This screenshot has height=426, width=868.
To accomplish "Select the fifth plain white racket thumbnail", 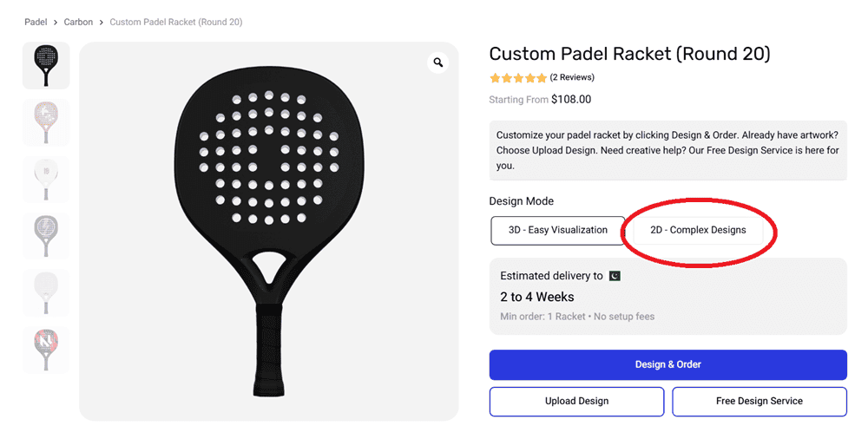I will [x=46, y=293].
